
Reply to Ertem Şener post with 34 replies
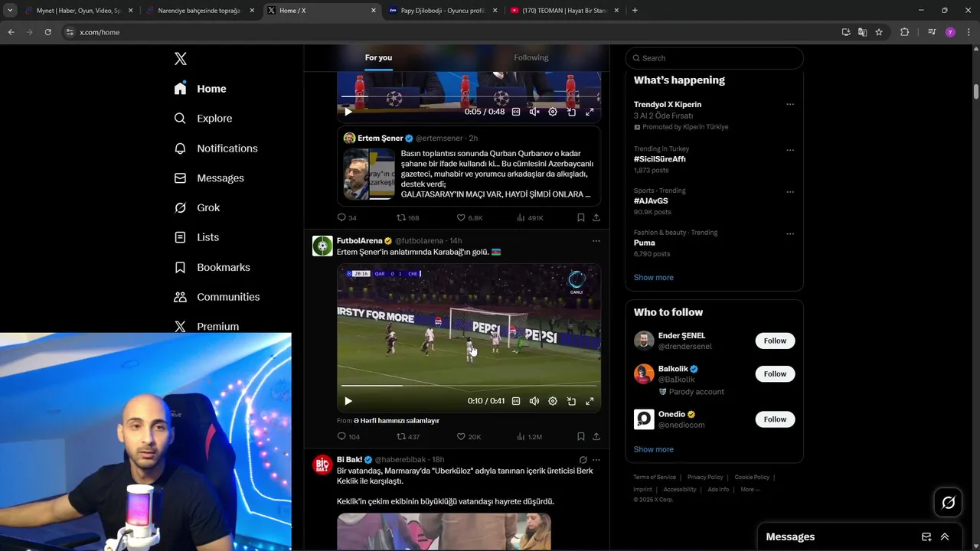coord(347,217)
